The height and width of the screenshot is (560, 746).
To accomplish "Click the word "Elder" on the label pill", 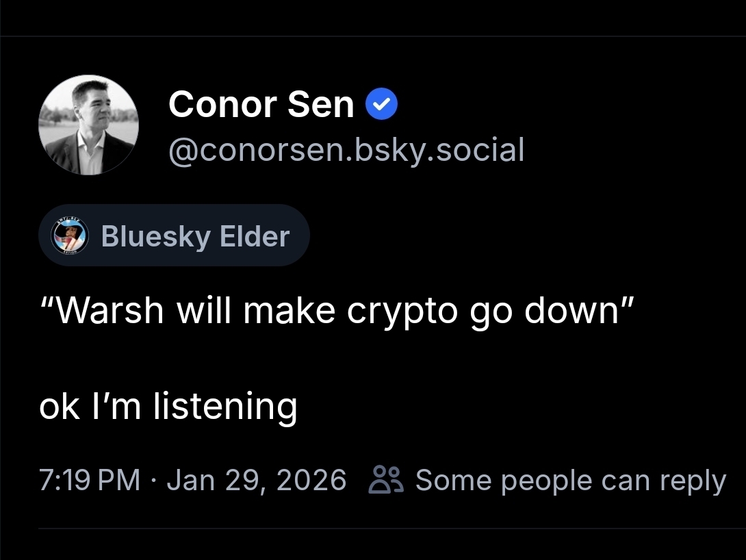I will point(255,237).
